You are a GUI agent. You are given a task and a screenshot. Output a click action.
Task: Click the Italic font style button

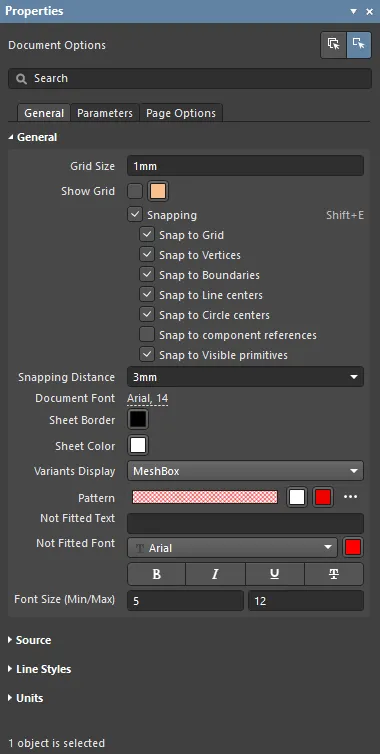pyautogui.click(x=215, y=574)
